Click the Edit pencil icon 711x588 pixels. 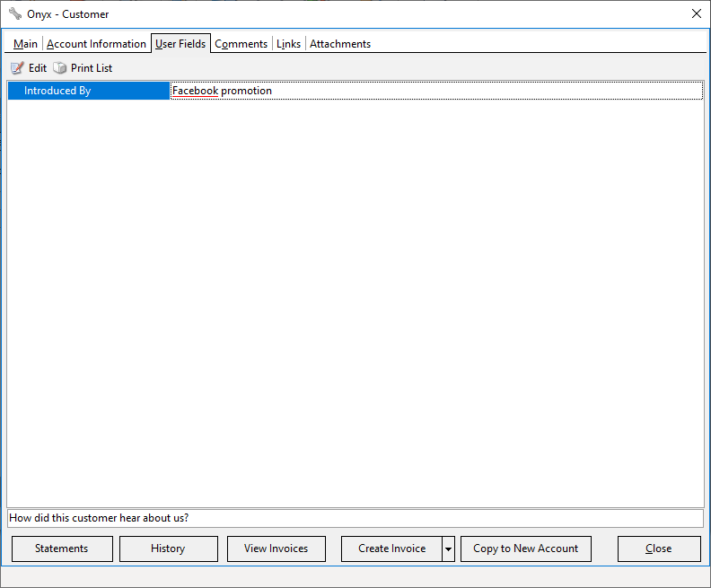click(17, 68)
